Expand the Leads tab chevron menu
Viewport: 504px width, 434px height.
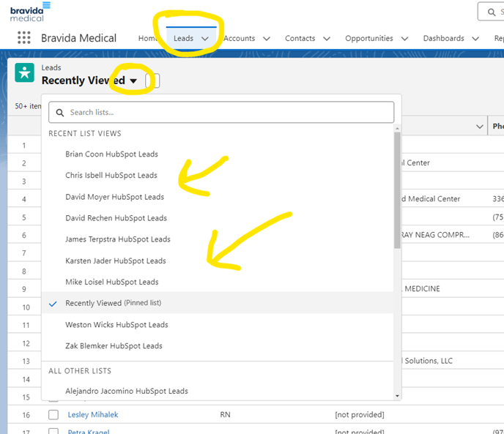[x=205, y=39]
